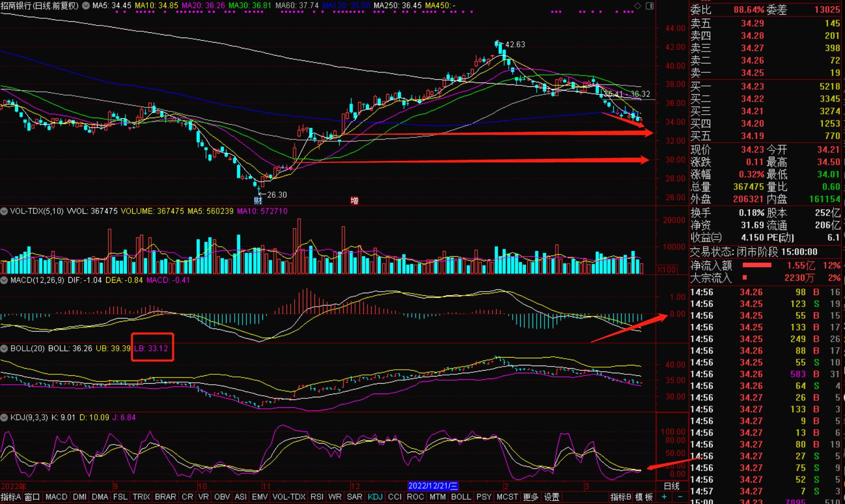Screen dimensions: 845x504
Task: Click the X100 volume scale label
Action: [x=667, y=270]
